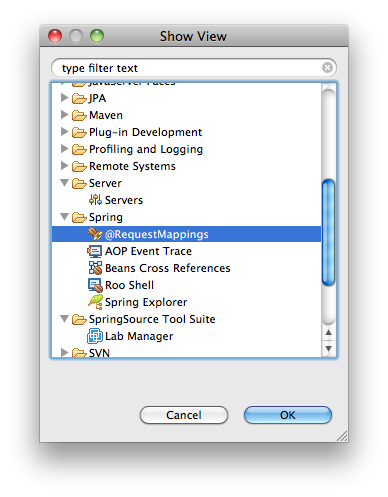This screenshot has width=388, height=497.
Task: Close the Show View dialog with red button
Action: pyautogui.click(x=55, y=36)
